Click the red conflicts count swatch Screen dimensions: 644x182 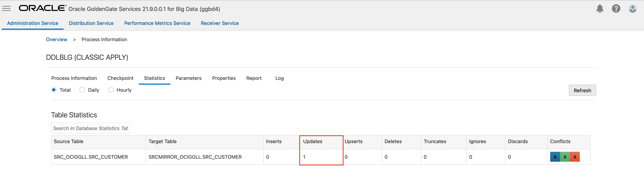[575, 157]
